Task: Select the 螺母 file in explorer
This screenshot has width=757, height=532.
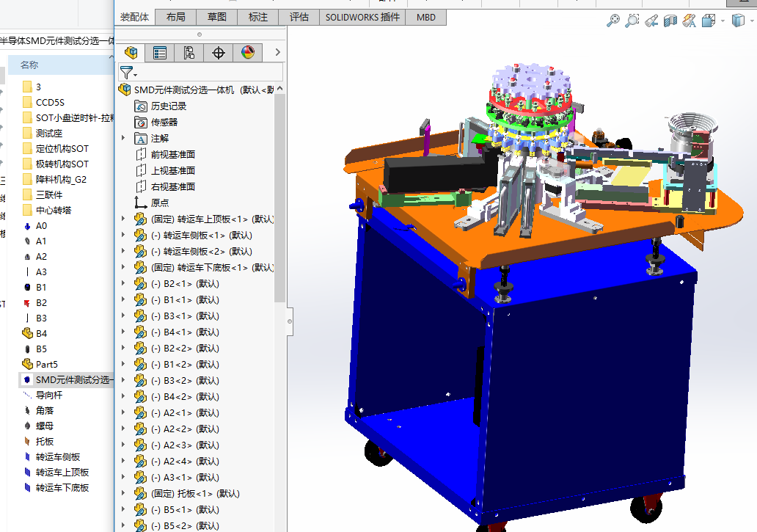Action: [45, 426]
